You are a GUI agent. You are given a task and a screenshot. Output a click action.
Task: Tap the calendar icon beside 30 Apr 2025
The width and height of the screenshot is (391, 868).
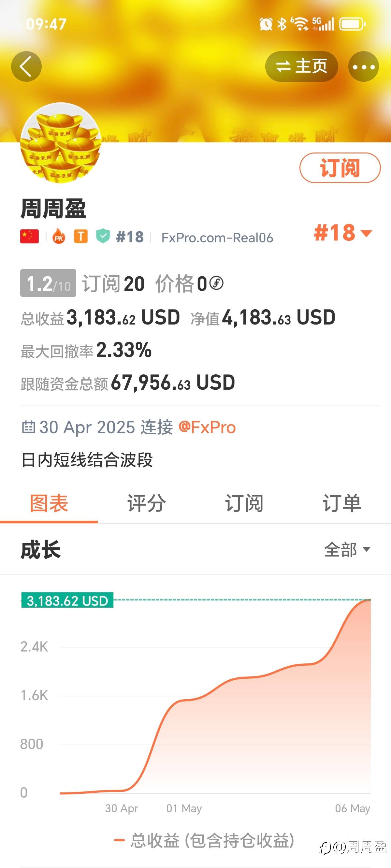(29, 427)
